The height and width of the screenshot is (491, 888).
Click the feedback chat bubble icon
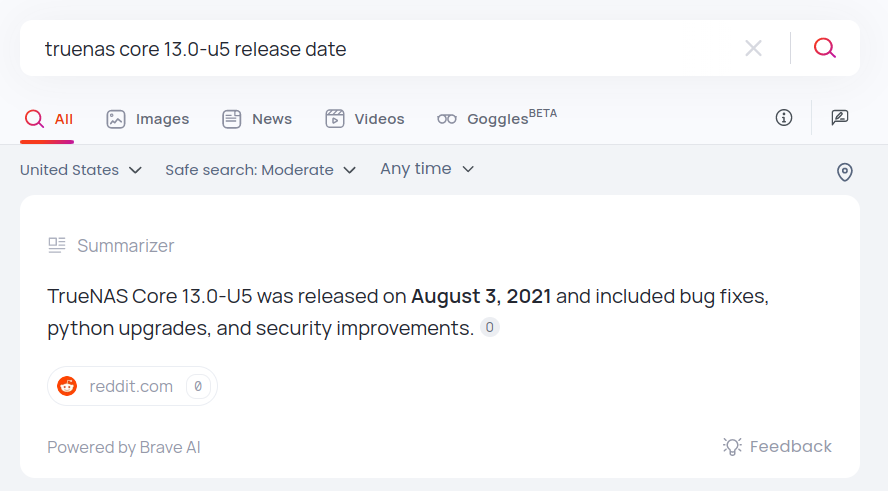(x=840, y=118)
